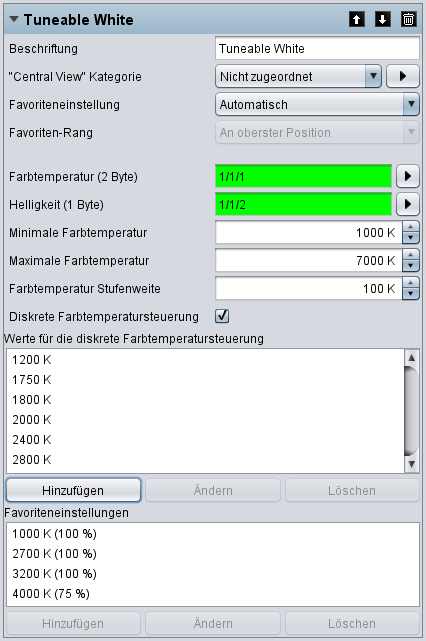Click the discrete values list scrollbar thumb
This screenshot has width=426, height=641.
[411, 411]
